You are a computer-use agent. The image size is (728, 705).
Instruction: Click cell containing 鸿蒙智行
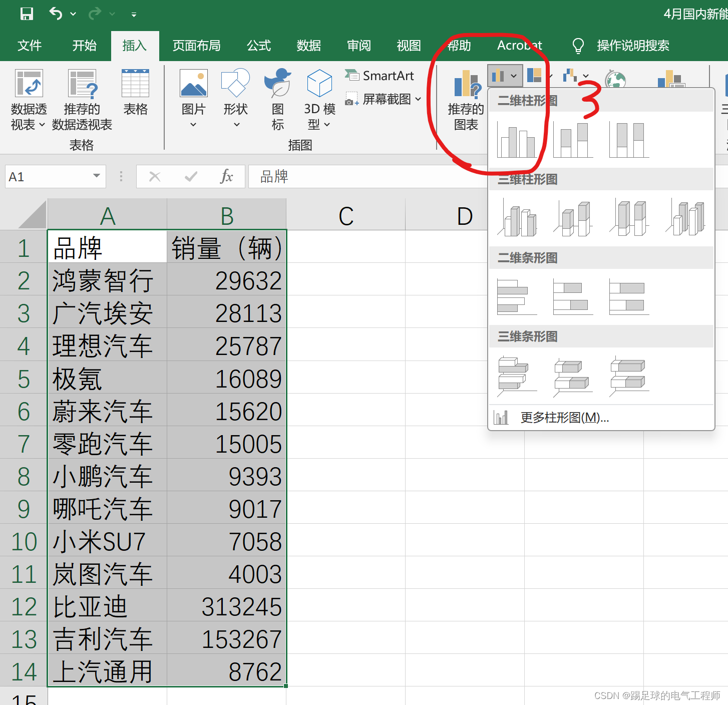107,280
